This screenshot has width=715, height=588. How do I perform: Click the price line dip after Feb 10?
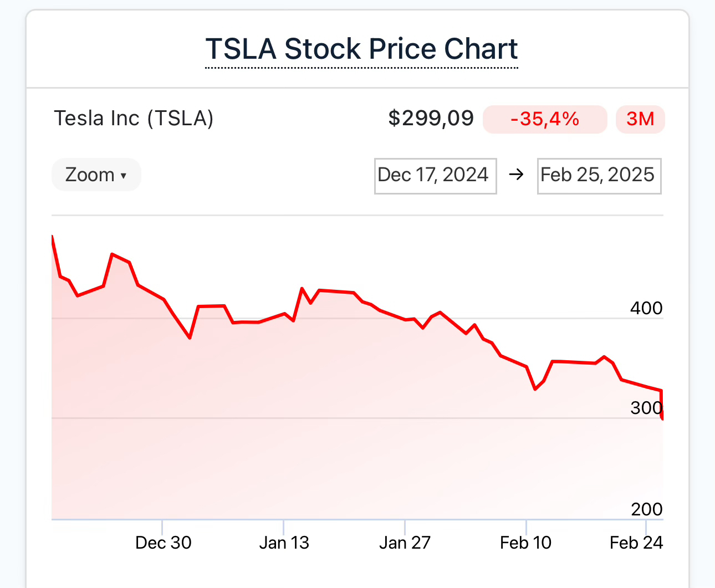[x=535, y=390]
